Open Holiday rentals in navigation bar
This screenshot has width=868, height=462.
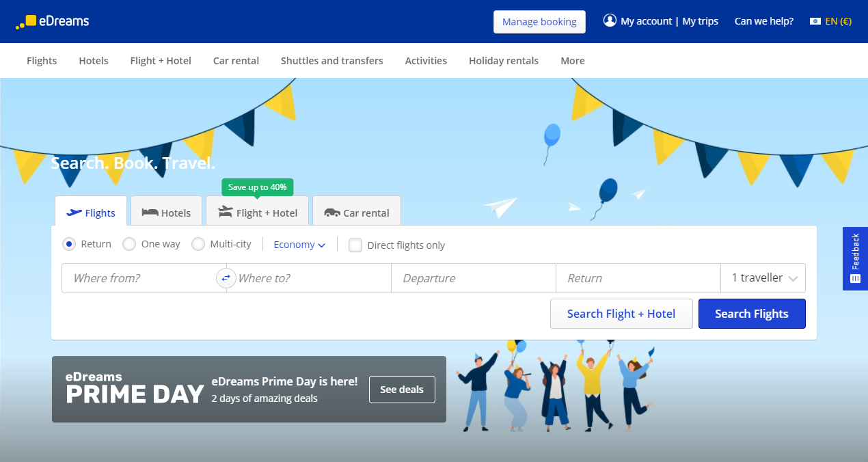(x=504, y=60)
